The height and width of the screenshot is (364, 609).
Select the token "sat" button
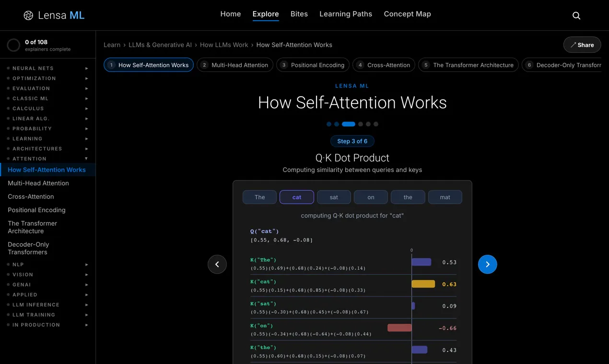click(x=334, y=197)
